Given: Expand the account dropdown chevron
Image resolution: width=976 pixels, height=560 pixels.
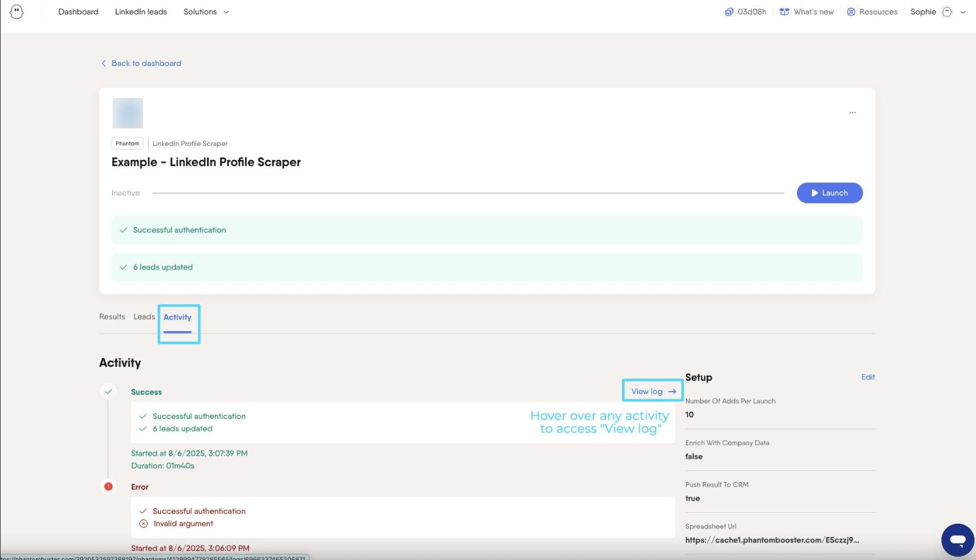Looking at the screenshot, I should (x=963, y=12).
